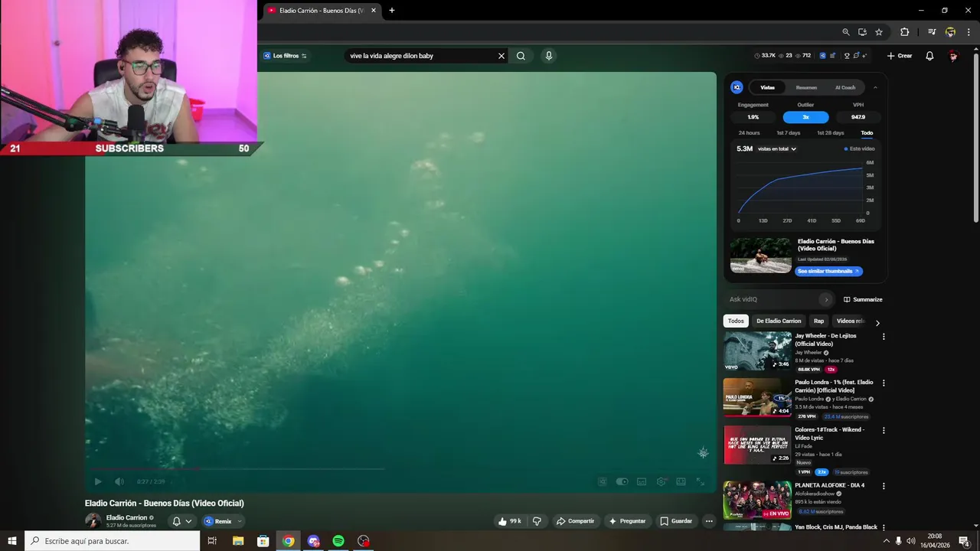This screenshot has height=551, width=980.
Task: Open options for PLANETA ALOFOKE DIA 4
Action: click(x=884, y=486)
